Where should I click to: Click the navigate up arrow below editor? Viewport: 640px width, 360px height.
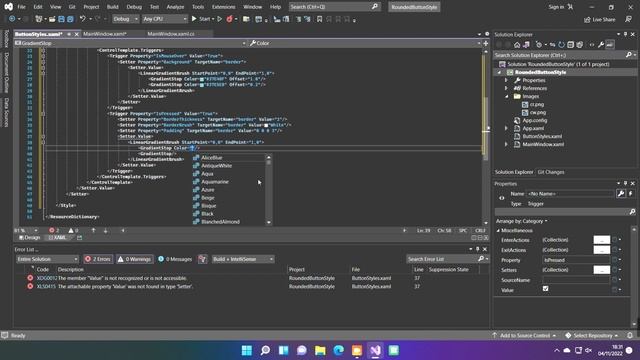(93, 231)
